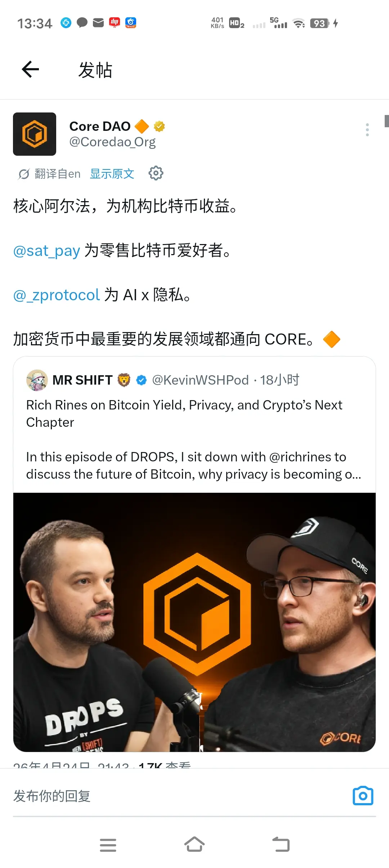This screenshot has height=868, width=389.
Task: Open the three-dot post options menu
Action: coord(367,130)
